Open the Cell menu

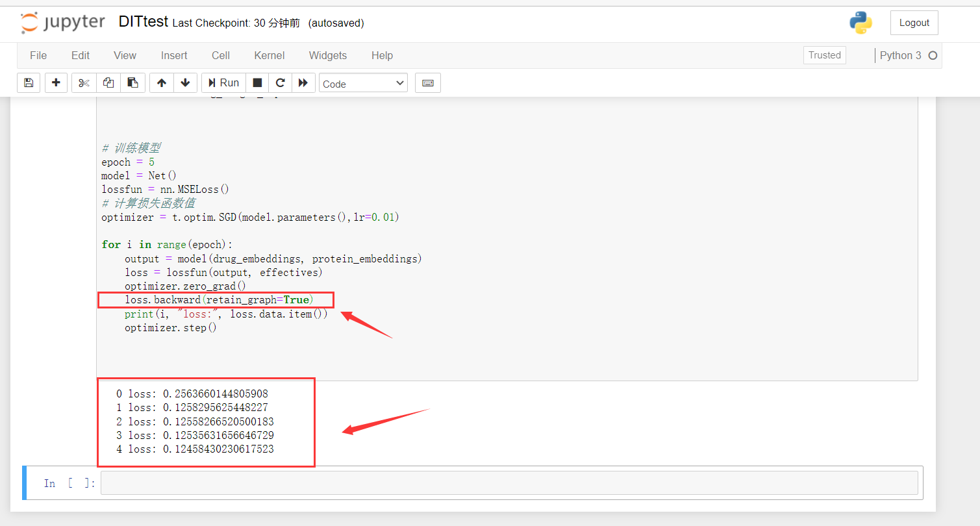[x=220, y=55]
